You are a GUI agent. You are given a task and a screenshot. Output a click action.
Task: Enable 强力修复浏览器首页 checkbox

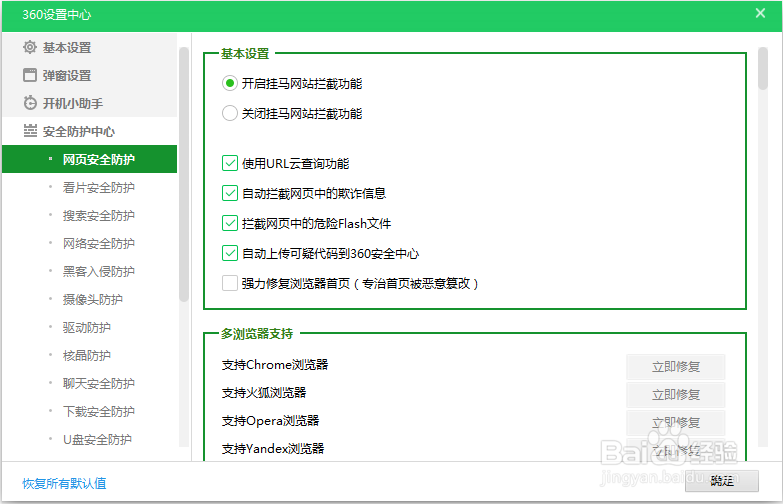230,283
